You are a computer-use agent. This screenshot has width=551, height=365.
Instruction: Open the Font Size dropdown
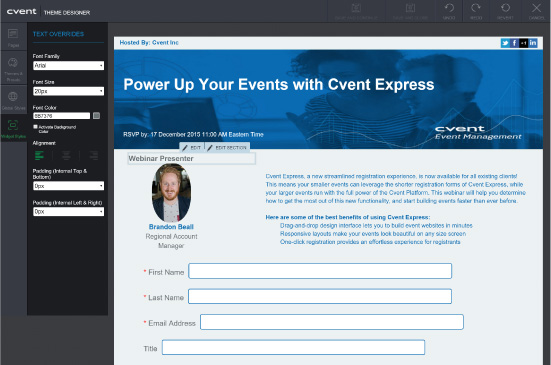coord(69,91)
